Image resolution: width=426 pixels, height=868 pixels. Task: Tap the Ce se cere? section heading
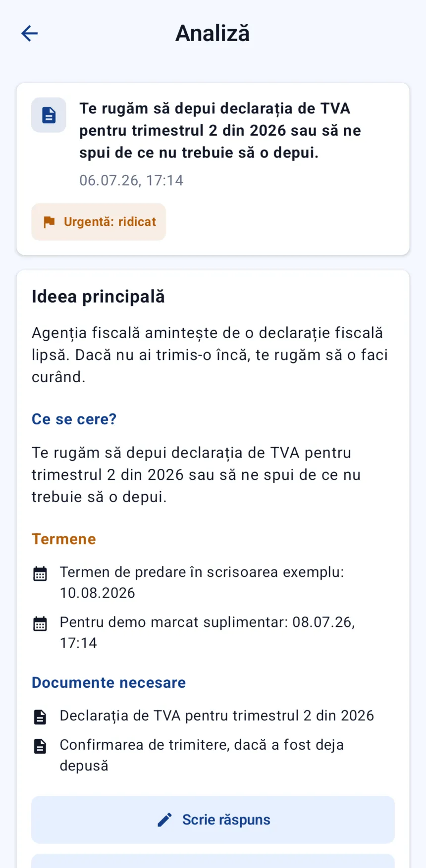74,419
